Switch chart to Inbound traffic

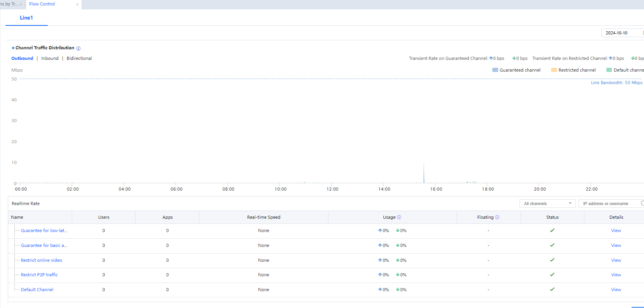(50, 58)
